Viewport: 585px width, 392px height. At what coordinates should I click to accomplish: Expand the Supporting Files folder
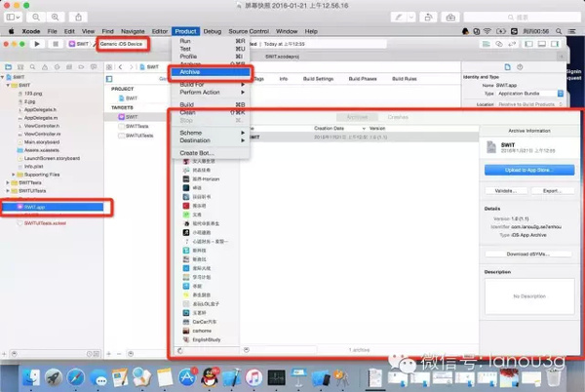click(x=14, y=175)
